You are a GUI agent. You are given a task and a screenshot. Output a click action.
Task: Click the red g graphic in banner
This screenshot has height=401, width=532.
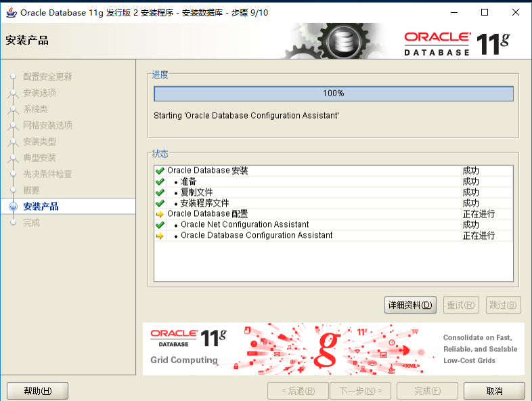pyautogui.click(x=327, y=350)
